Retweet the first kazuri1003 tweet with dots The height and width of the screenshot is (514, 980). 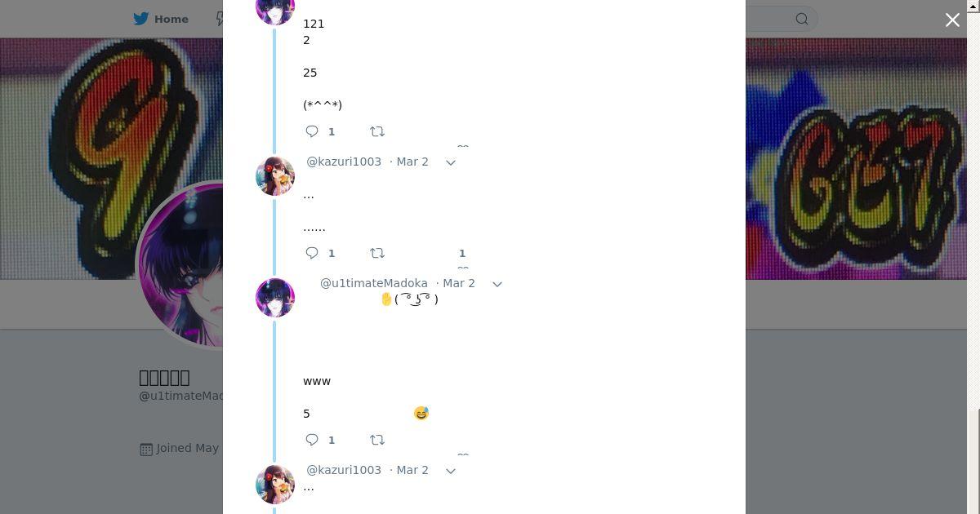pos(377,253)
